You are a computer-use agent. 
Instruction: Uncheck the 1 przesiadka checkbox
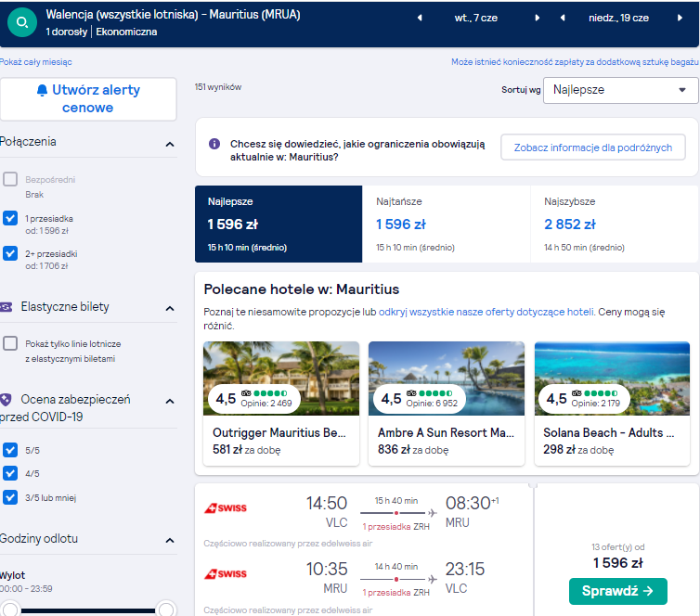10,218
